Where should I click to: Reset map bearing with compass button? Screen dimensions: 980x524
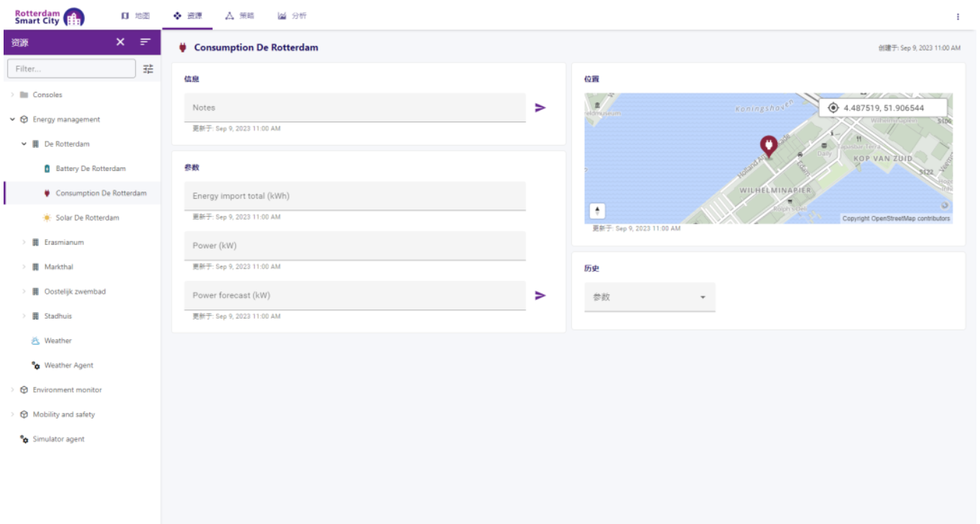(x=597, y=211)
